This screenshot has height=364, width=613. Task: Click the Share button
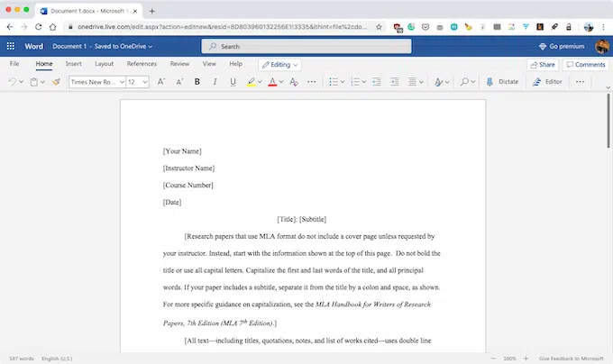point(543,65)
